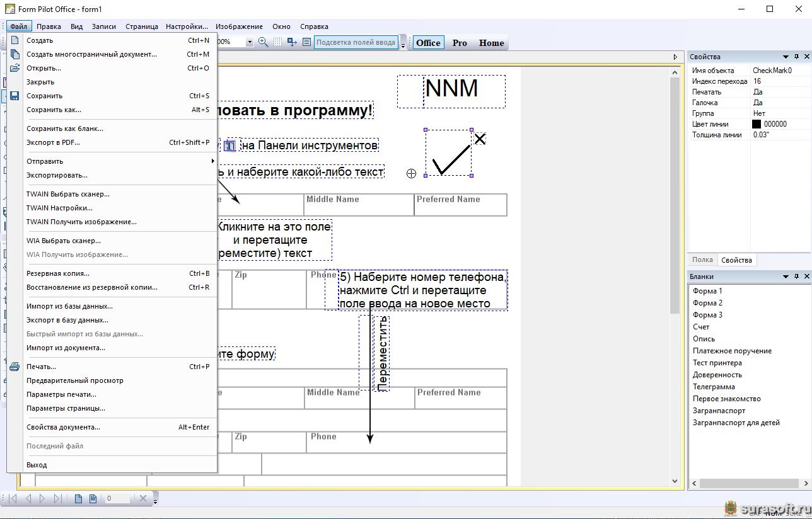Pin the Свойства panel with pushpin icon
Image resolution: width=812 pixels, height=519 pixels.
[x=796, y=57]
